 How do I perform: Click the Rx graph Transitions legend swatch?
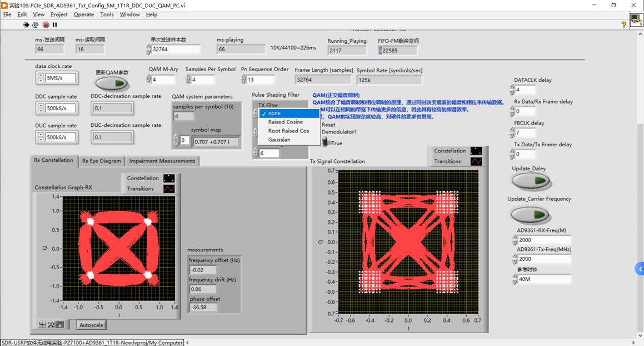click(169, 189)
